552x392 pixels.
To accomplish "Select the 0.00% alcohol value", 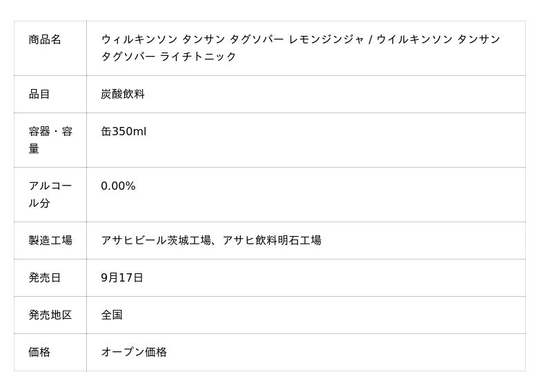I will pyautogui.click(x=118, y=186).
